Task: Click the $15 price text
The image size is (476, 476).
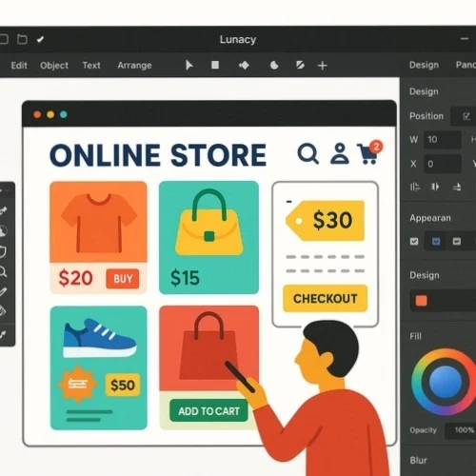Action: click(185, 278)
